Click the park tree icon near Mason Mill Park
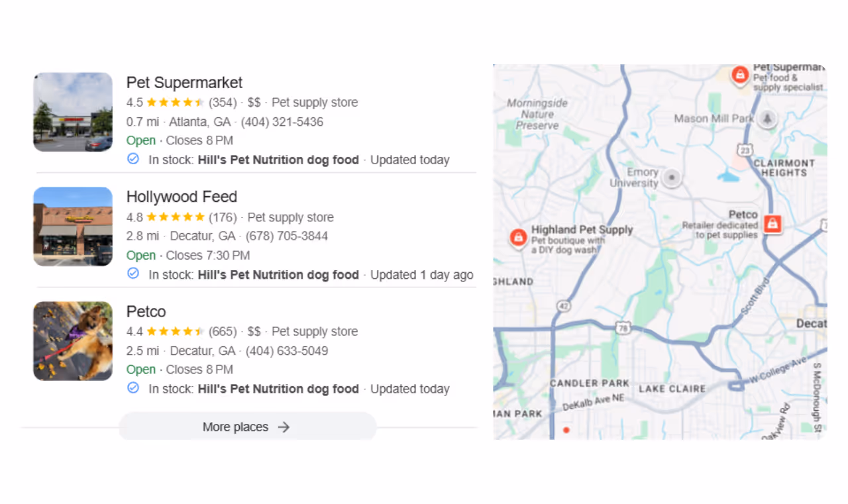Image resolution: width=848 pixels, height=504 pixels. (x=767, y=120)
